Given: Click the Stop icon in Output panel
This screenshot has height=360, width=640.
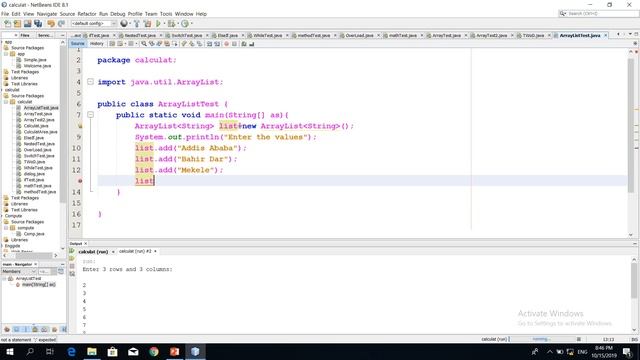Looking at the screenshot, I should click(72, 266).
